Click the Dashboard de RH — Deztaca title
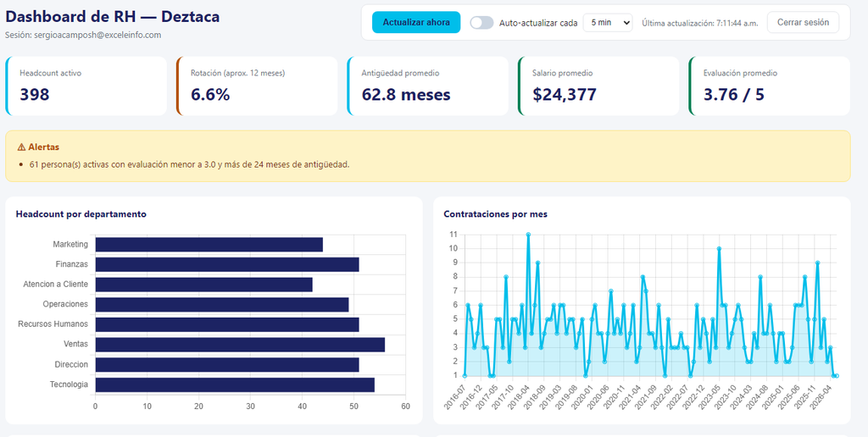Screen dimensions: 868x437 [x=113, y=17]
